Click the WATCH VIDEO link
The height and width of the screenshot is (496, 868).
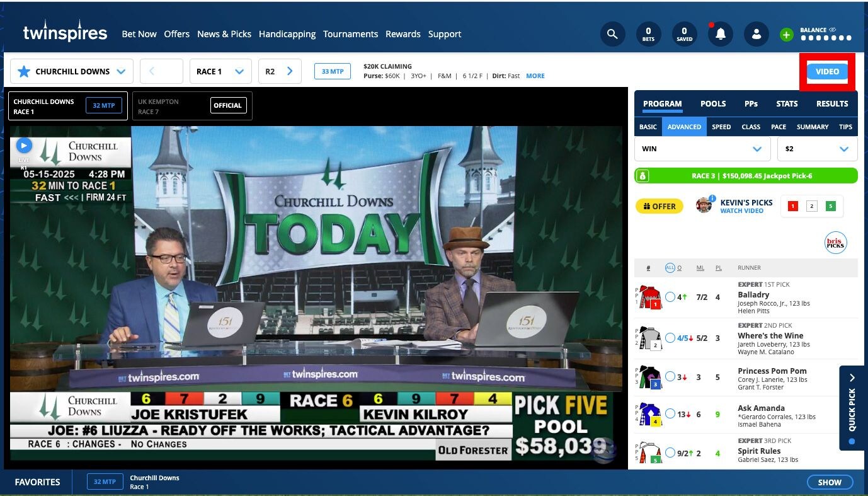[x=741, y=211]
